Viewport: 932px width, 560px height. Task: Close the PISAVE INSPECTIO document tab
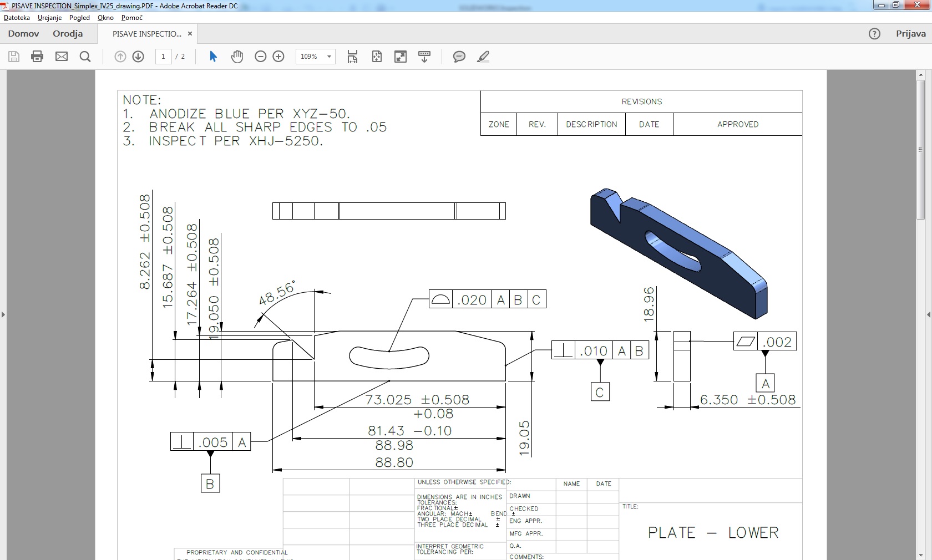(190, 34)
